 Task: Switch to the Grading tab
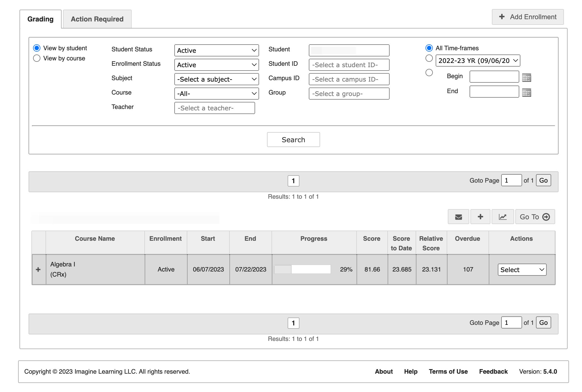40,19
